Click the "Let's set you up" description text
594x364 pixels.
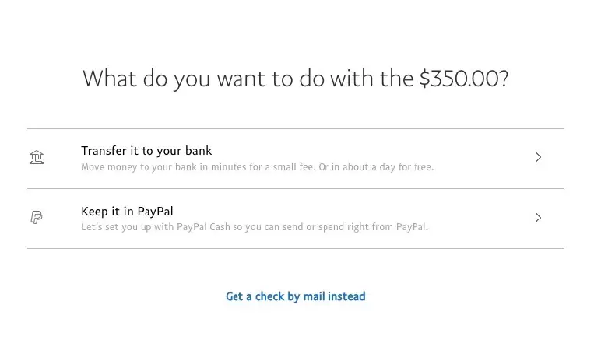(x=255, y=227)
